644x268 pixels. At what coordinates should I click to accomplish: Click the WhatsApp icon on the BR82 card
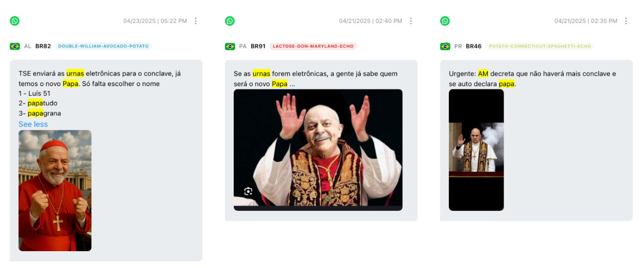click(x=14, y=21)
